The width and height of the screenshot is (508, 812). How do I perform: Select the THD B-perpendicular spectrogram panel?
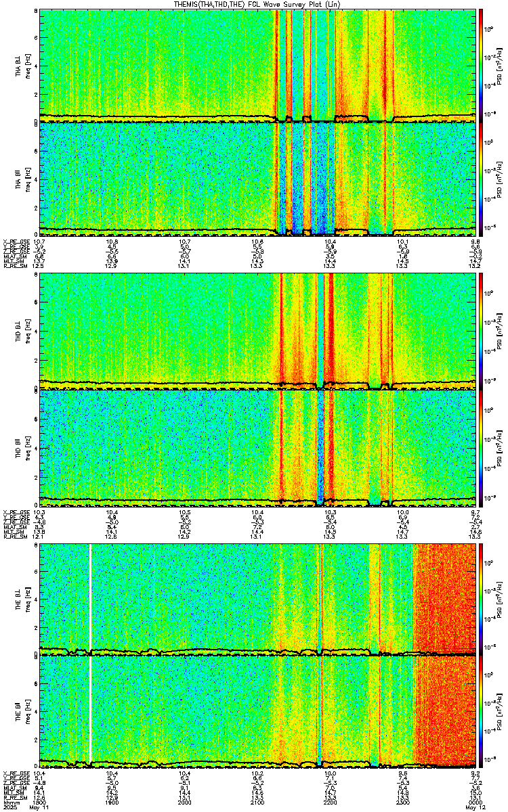(x=258, y=330)
